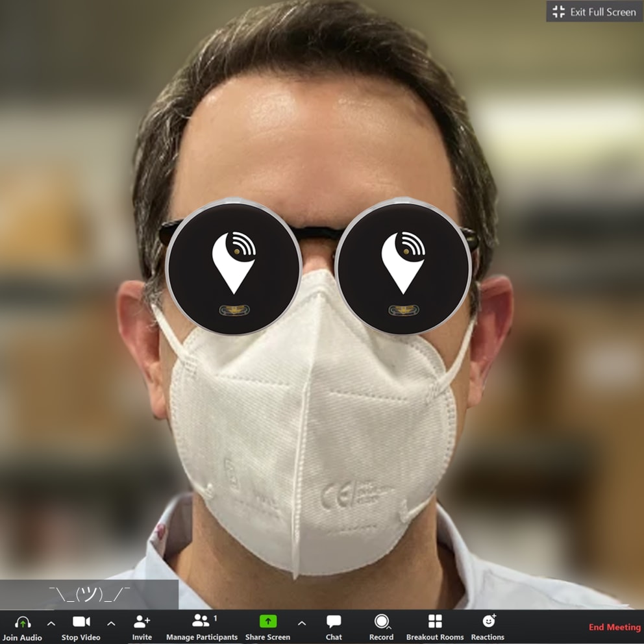Open the Breakout Rooms grid icon
This screenshot has width=644, height=644.
pyautogui.click(x=434, y=621)
